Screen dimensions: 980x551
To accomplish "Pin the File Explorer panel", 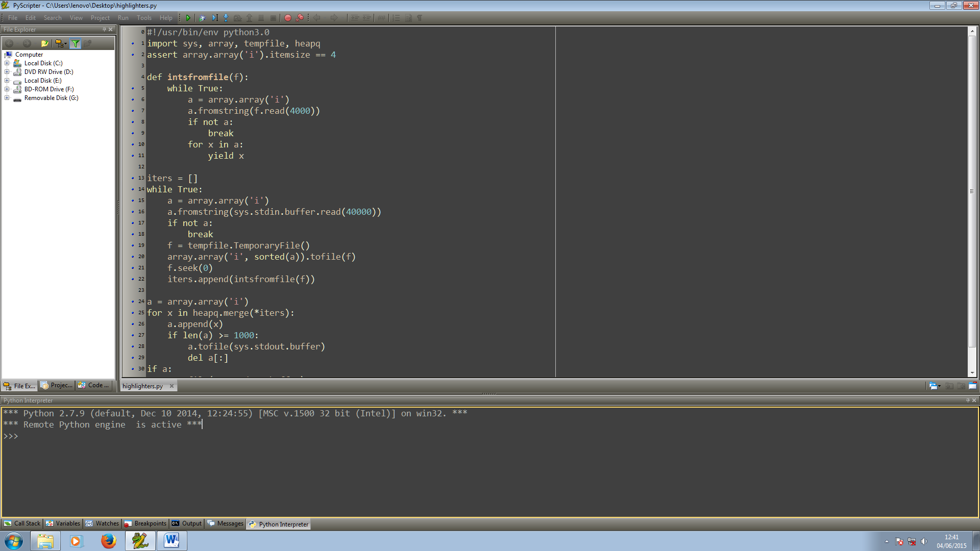I will [x=104, y=30].
